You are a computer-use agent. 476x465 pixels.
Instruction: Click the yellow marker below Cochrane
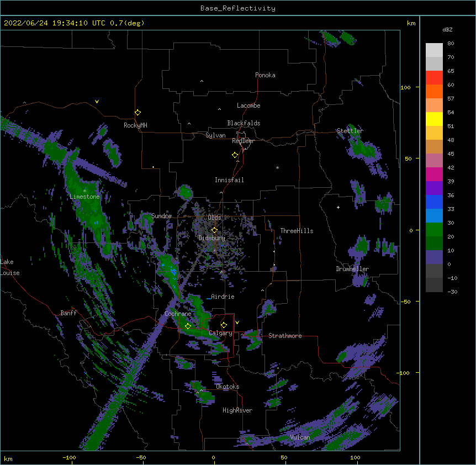(188, 326)
